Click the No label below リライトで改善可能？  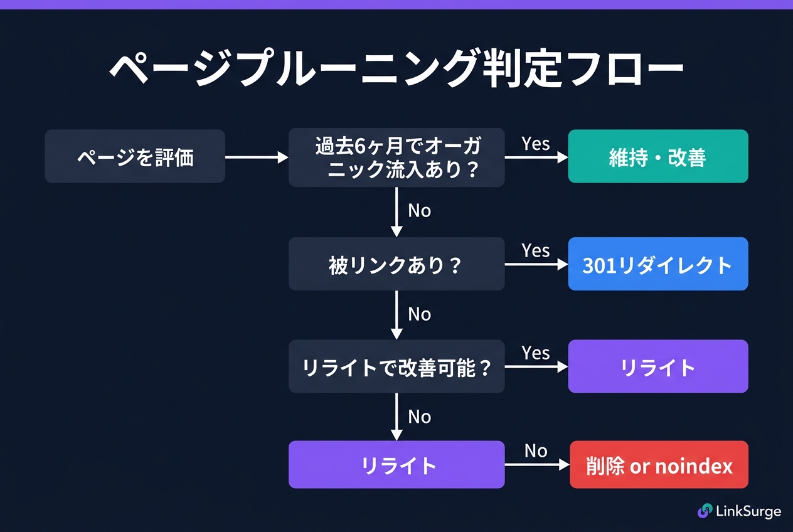tap(419, 417)
